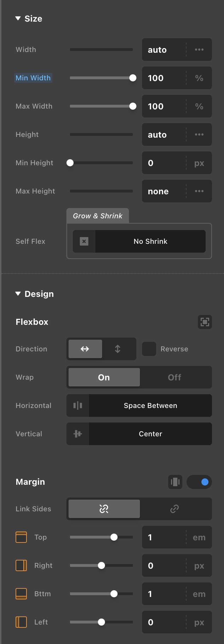Viewport: 224px width, 644px height.
Task: Click margin layout icon beside toggle
Action: click(x=175, y=482)
